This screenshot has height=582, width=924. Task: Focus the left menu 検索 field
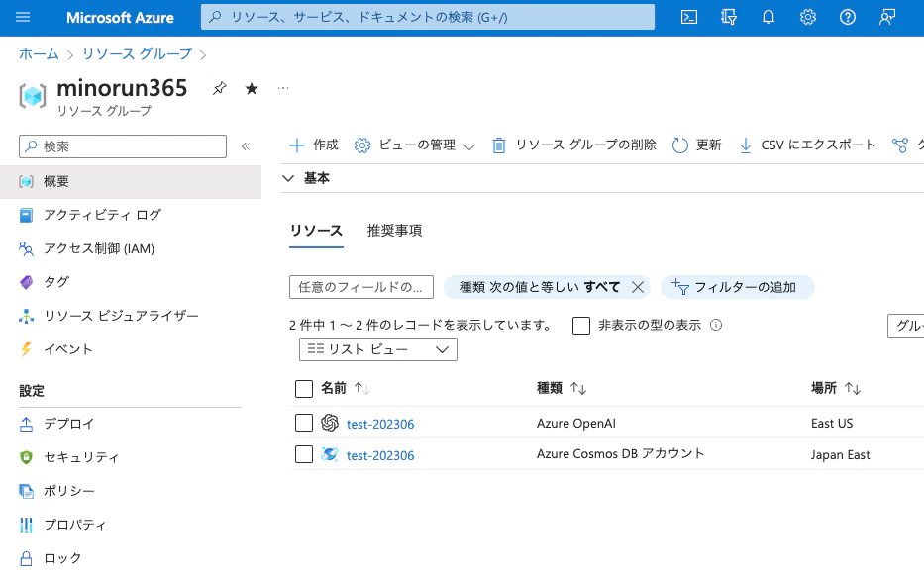click(123, 146)
